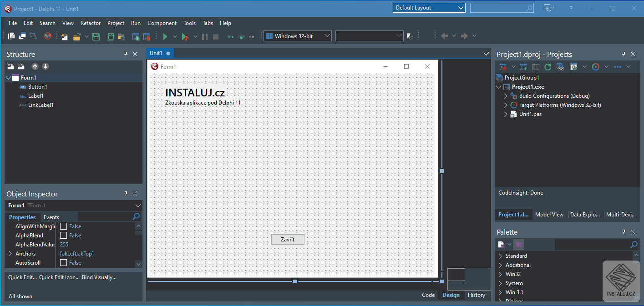Click the Quick Edit Icon... link
Viewport: 644px width, 306px height.
click(59, 277)
